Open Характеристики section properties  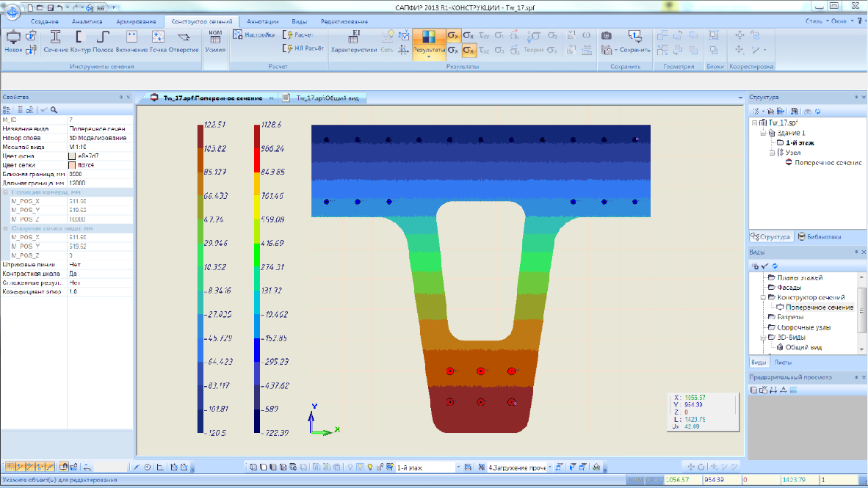point(354,41)
